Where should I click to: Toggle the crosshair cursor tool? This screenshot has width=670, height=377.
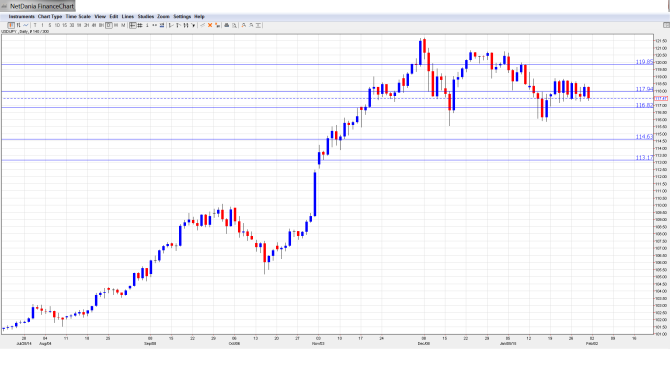tap(132, 26)
